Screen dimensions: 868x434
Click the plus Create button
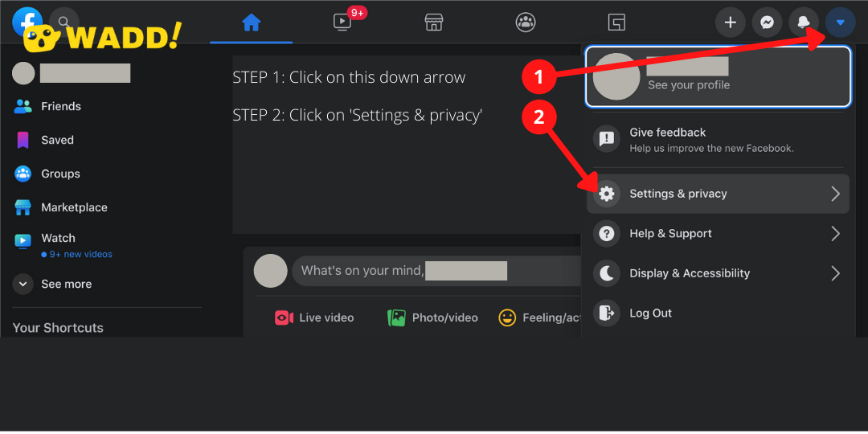730,23
